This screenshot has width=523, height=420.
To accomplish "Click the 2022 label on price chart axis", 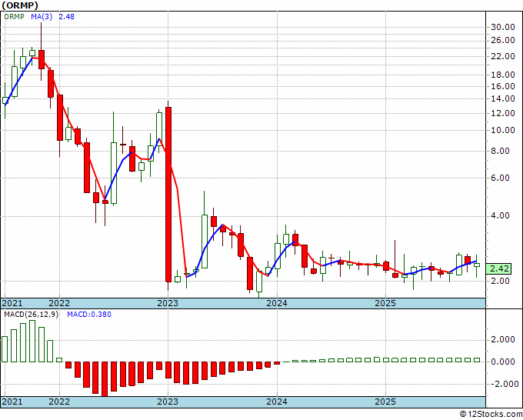I will tap(59, 303).
